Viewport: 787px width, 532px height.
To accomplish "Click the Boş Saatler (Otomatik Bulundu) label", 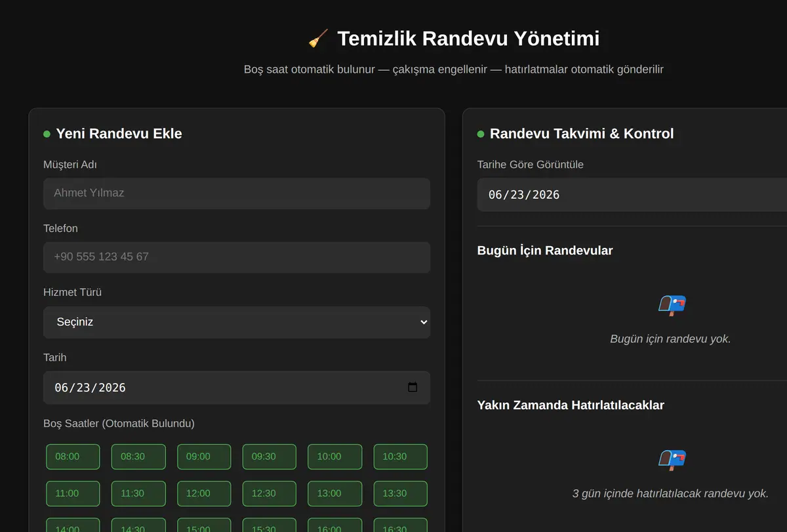I will (x=119, y=424).
